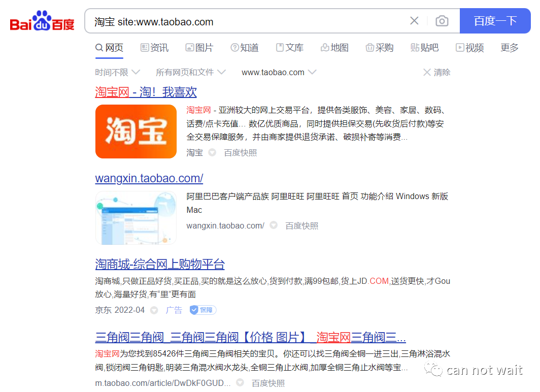Expand the arrow next to 京东 2022-04

pos(154,310)
